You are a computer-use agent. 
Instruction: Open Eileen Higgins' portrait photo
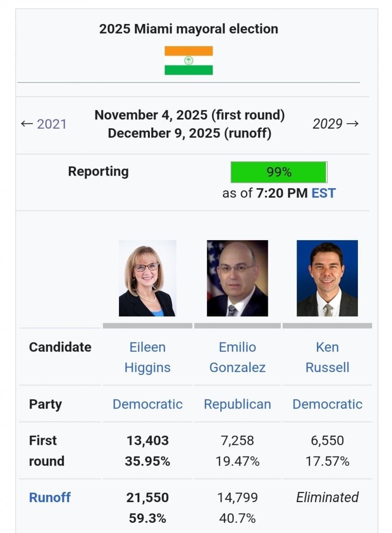[147, 278]
